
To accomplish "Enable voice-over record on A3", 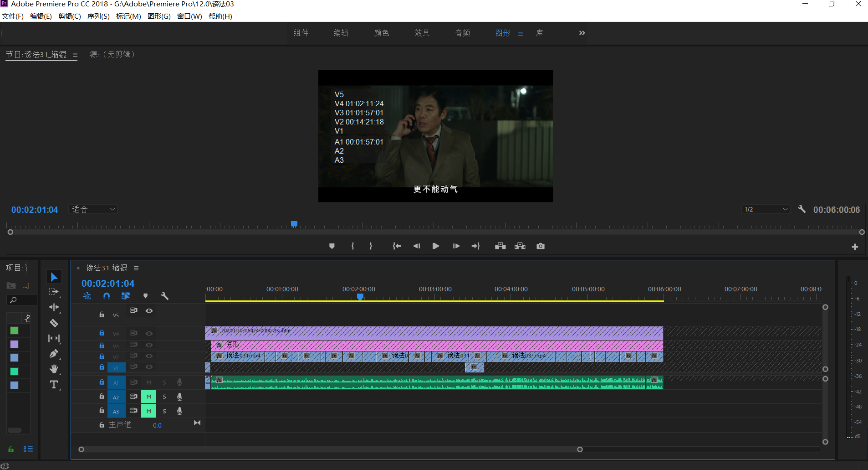I will (180, 411).
